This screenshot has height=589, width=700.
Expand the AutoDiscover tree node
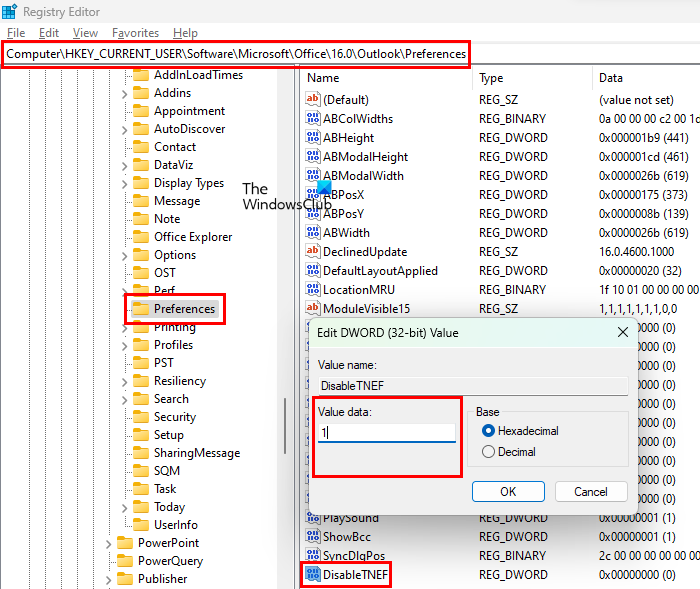(125, 130)
